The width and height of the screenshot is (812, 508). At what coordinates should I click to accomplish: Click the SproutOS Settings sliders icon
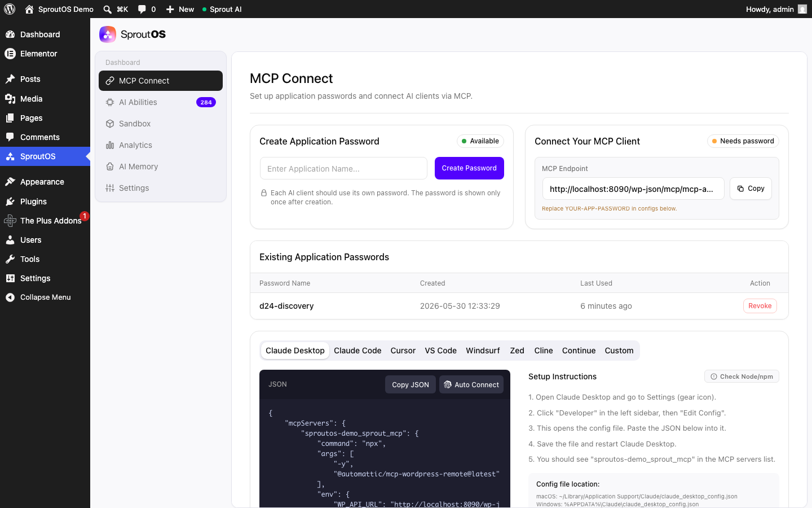pos(110,188)
